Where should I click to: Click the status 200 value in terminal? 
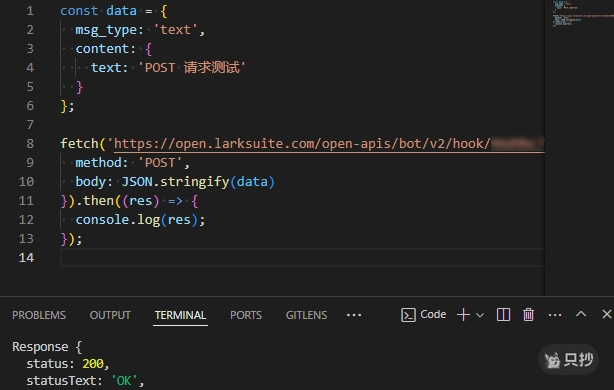tap(93, 364)
